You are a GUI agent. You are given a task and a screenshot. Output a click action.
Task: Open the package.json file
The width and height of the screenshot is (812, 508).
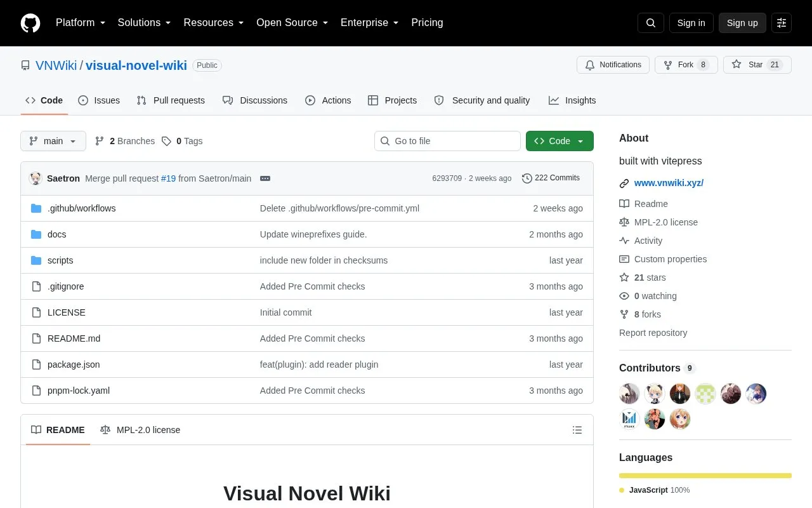pos(74,364)
